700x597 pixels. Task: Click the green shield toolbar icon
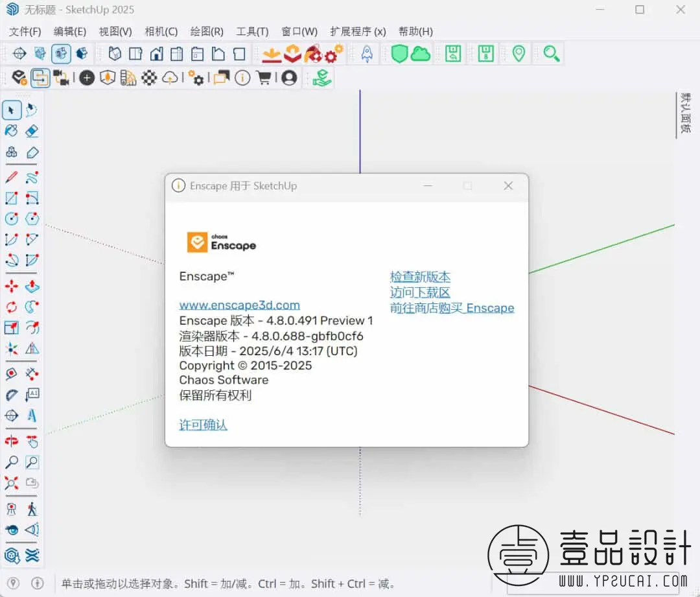tap(399, 54)
